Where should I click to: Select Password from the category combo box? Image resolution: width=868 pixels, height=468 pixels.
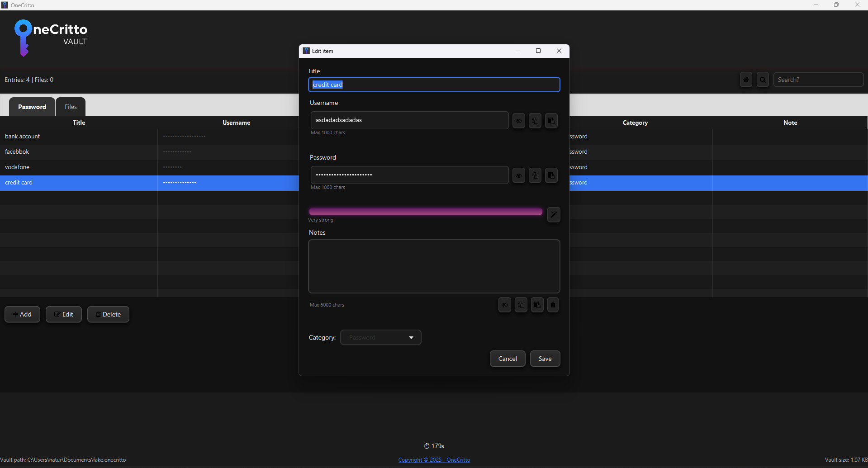tap(380, 337)
